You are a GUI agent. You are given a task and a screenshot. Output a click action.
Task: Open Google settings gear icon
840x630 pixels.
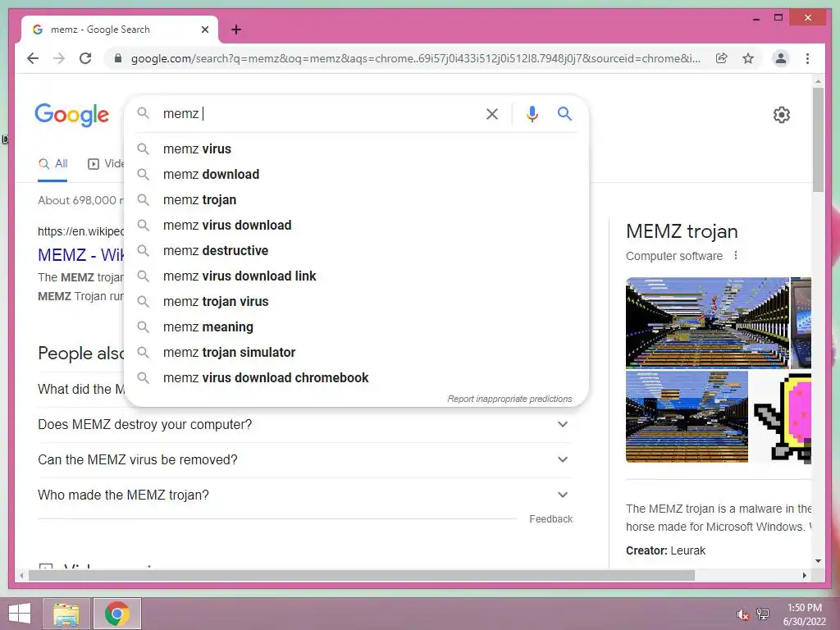point(782,115)
